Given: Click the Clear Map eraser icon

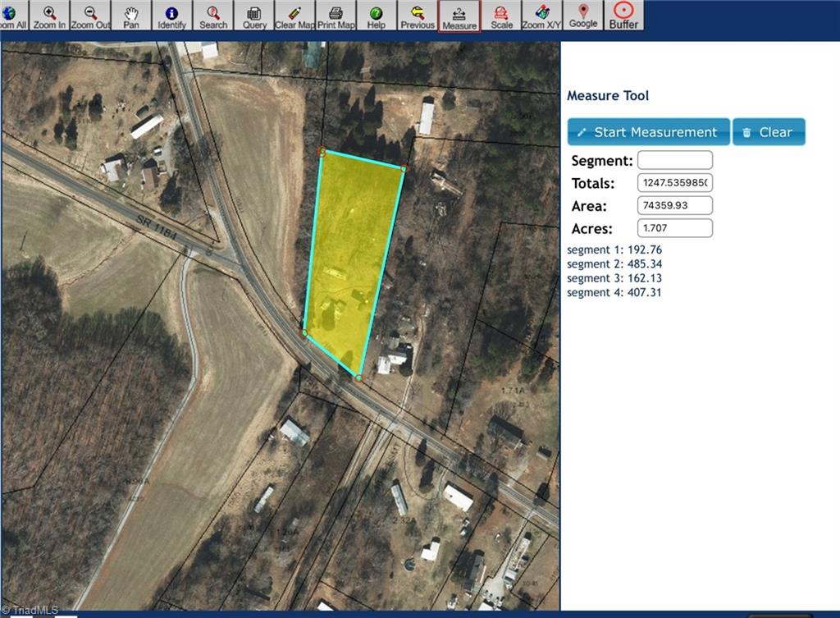Looking at the screenshot, I should pyautogui.click(x=294, y=16).
